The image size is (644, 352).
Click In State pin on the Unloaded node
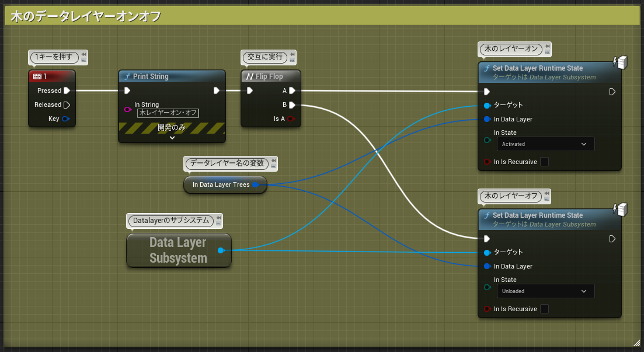click(487, 287)
